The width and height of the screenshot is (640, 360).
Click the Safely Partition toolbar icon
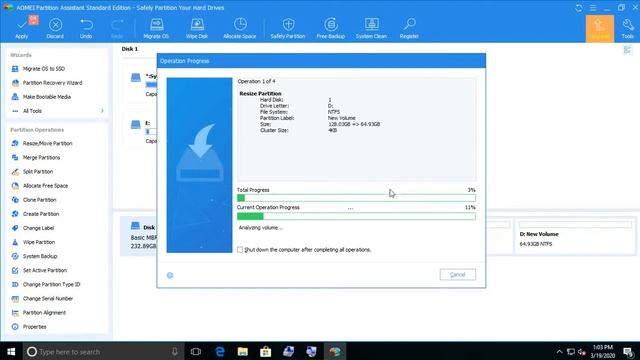click(x=288, y=28)
